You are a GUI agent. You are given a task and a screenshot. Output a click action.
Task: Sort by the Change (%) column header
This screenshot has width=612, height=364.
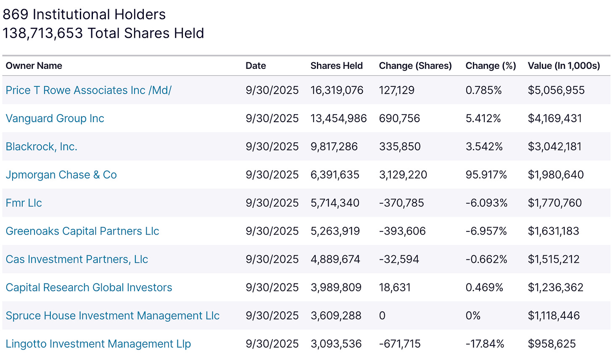click(491, 65)
